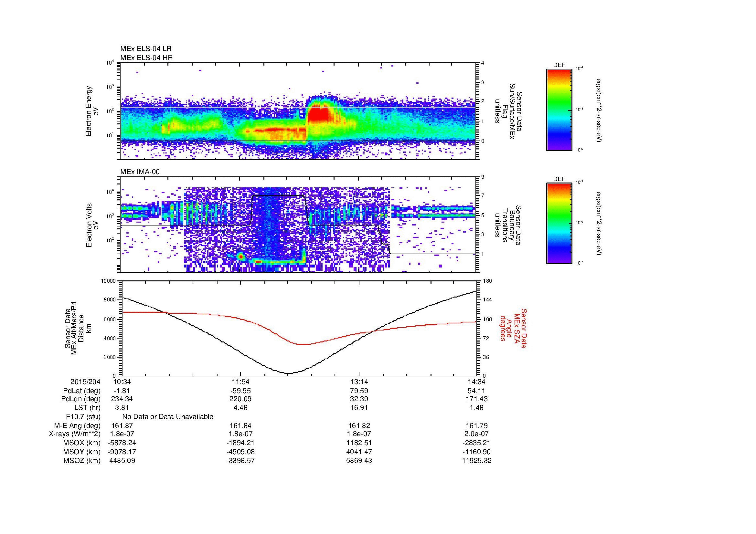Click the '2015/204' date label

click(x=85, y=382)
